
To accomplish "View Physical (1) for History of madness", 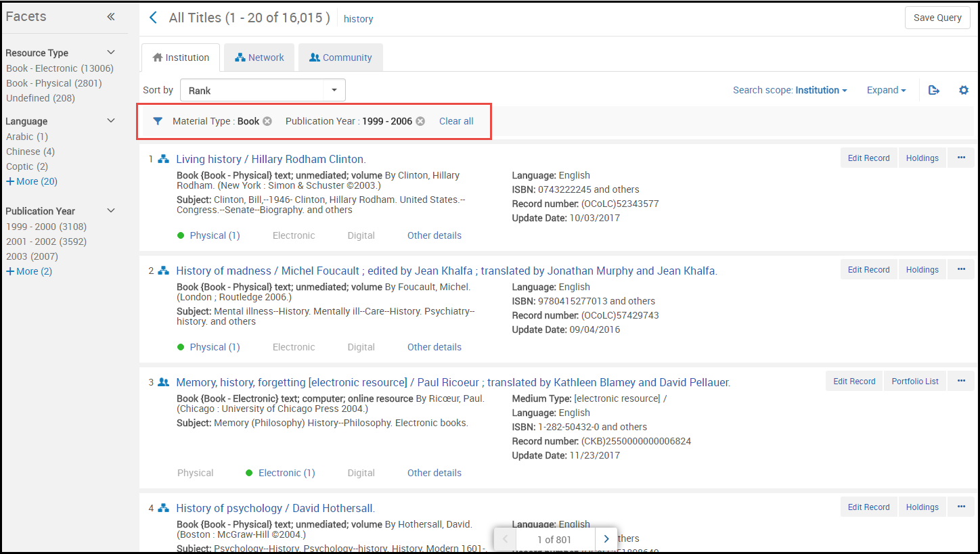I will click(x=215, y=347).
